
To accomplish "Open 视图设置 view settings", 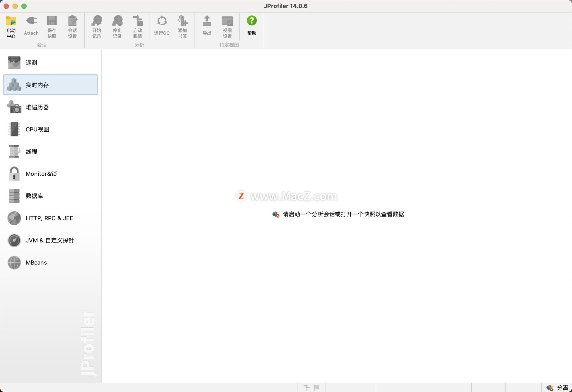I will (x=227, y=27).
